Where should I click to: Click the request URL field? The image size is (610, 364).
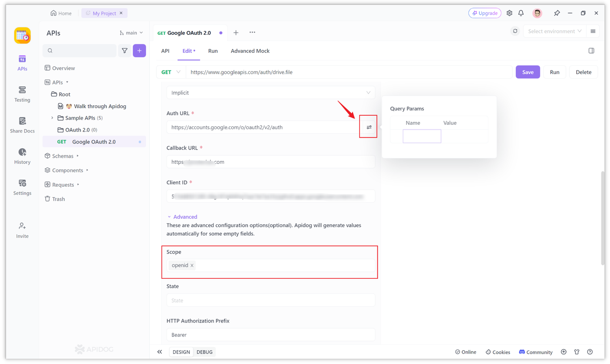coord(349,72)
